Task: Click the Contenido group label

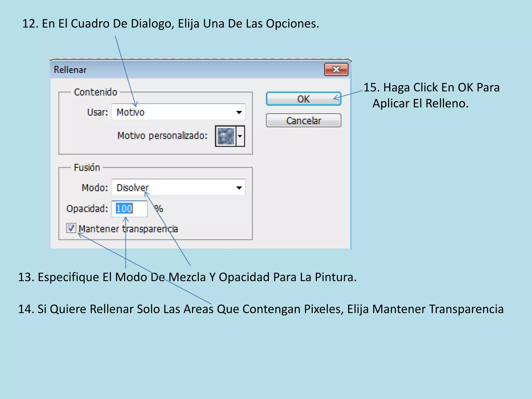Action: [x=95, y=92]
